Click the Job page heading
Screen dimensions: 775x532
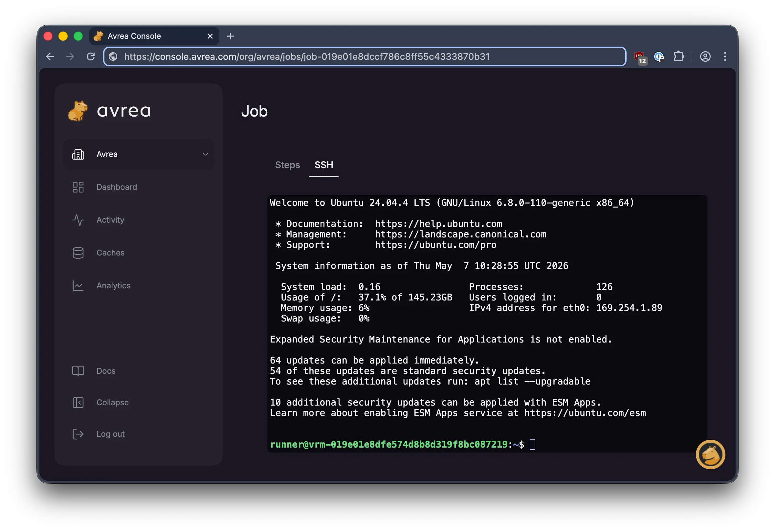[255, 111]
